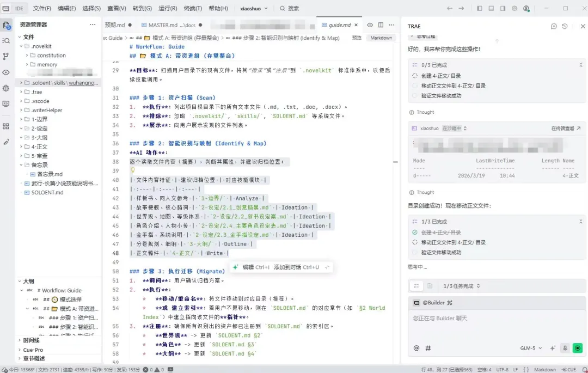Open Explorer panel more options ellipsis
The image size is (588, 373).
point(92,25)
